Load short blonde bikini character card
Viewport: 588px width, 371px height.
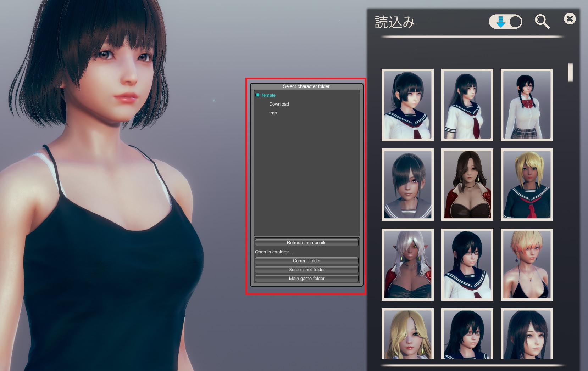[527, 265]
